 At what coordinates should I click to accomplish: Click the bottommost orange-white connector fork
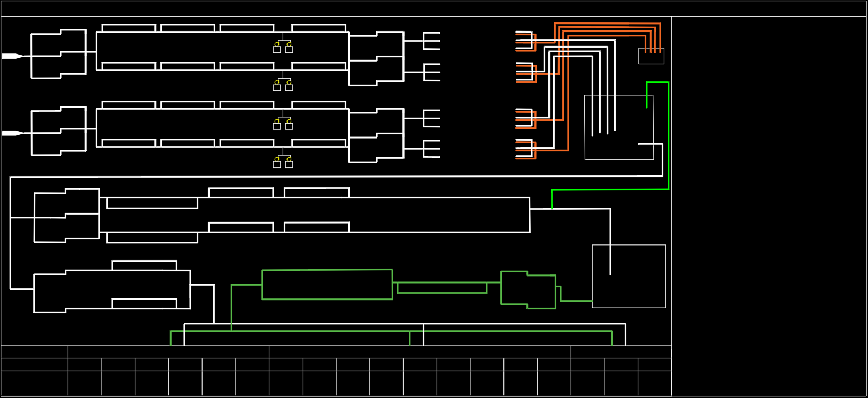click(x=525, y=149)
